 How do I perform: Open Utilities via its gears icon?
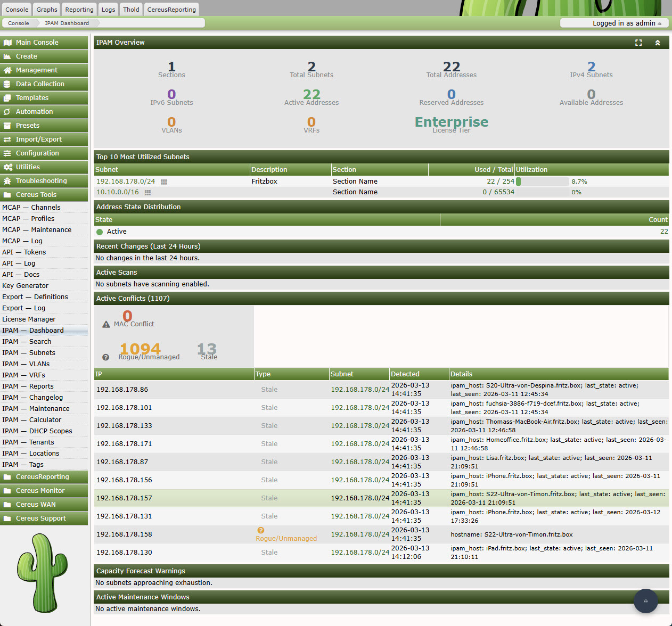(7, 167)
